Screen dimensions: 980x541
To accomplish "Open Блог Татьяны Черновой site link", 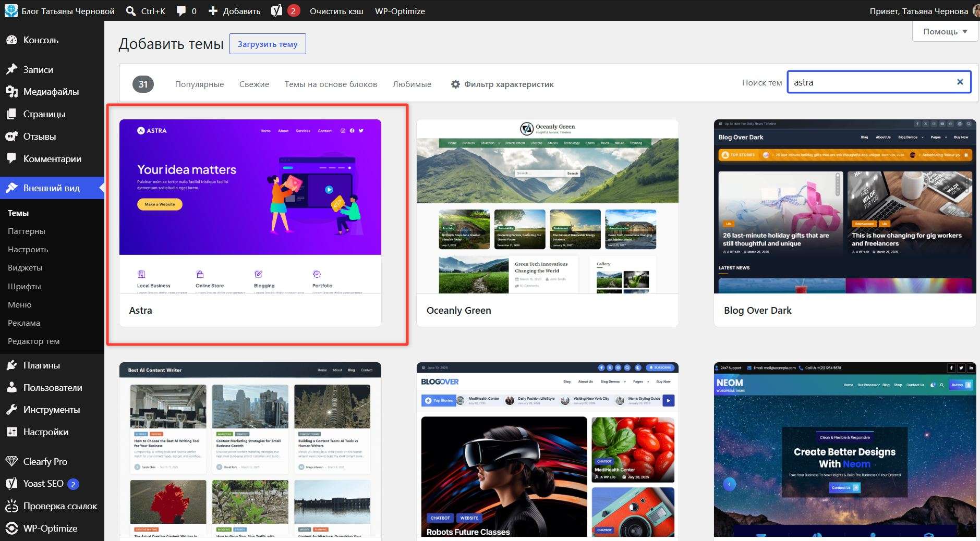I will coord(60,11).
